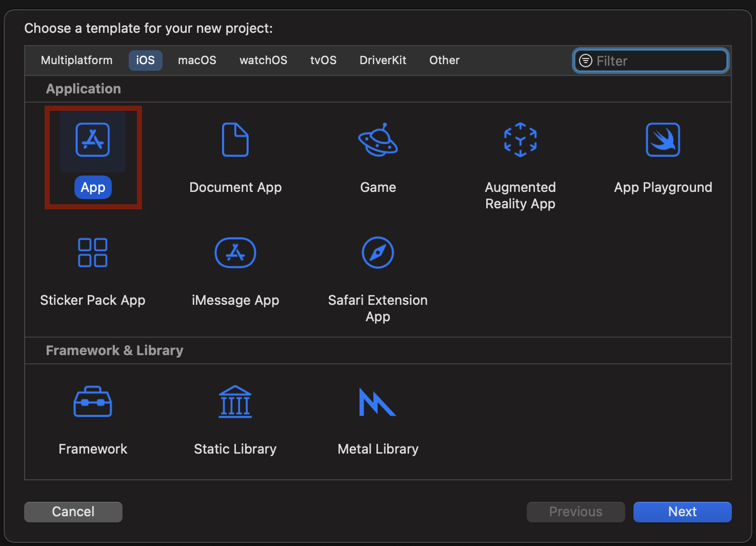Viewport: 756px width, 546px height.
Task: Click the "App" template label
Action: click(x=93, y=188)
